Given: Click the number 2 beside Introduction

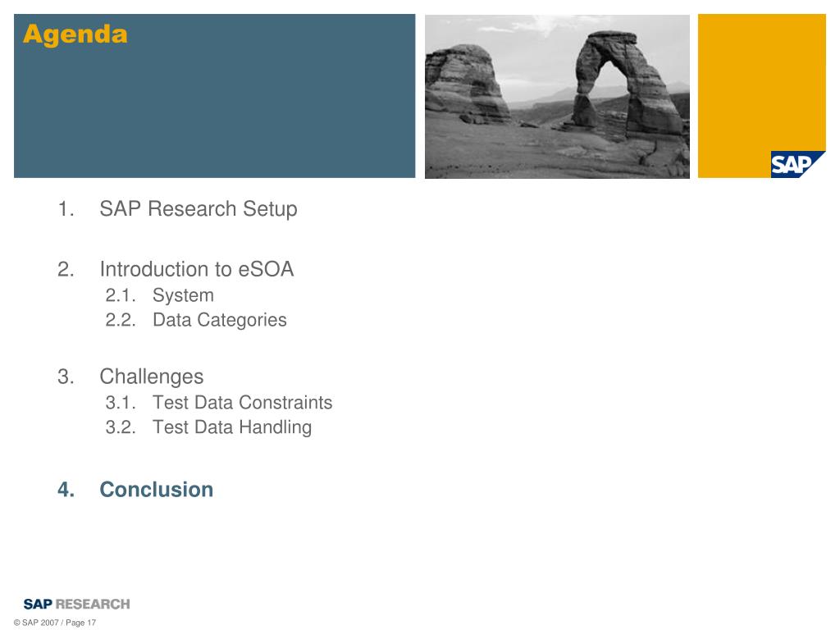Looking at the screenshot, I should click(66, 269).
